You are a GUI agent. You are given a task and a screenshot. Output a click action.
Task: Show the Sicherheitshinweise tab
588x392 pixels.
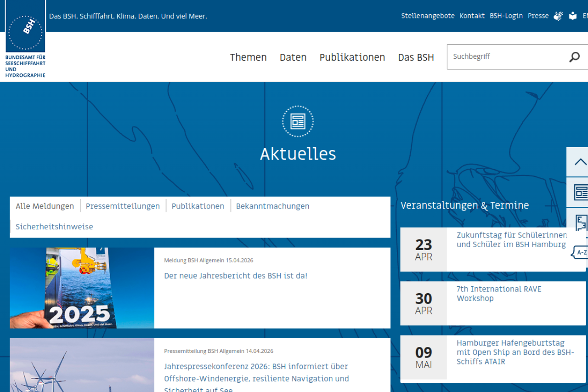[54, 227]
